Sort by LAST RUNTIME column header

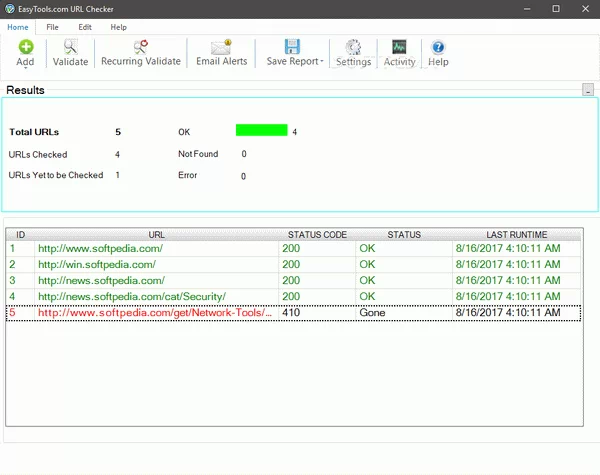click(517, 235)
